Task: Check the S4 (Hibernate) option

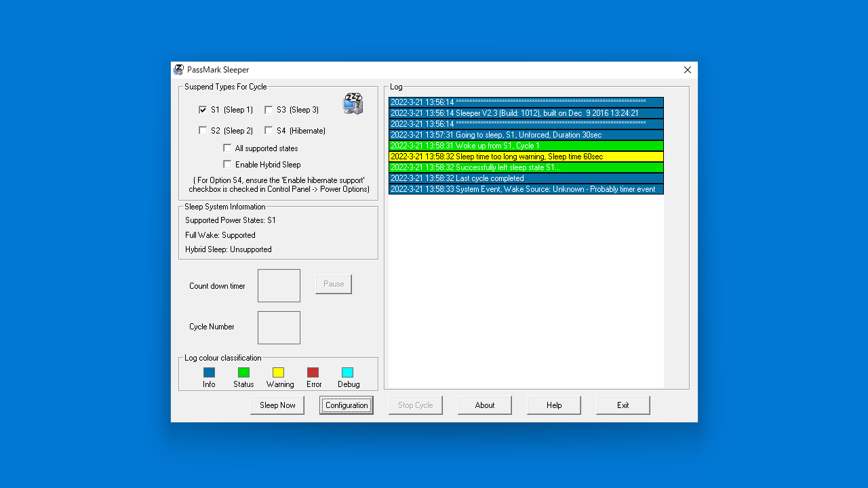Action: (269, 130)
